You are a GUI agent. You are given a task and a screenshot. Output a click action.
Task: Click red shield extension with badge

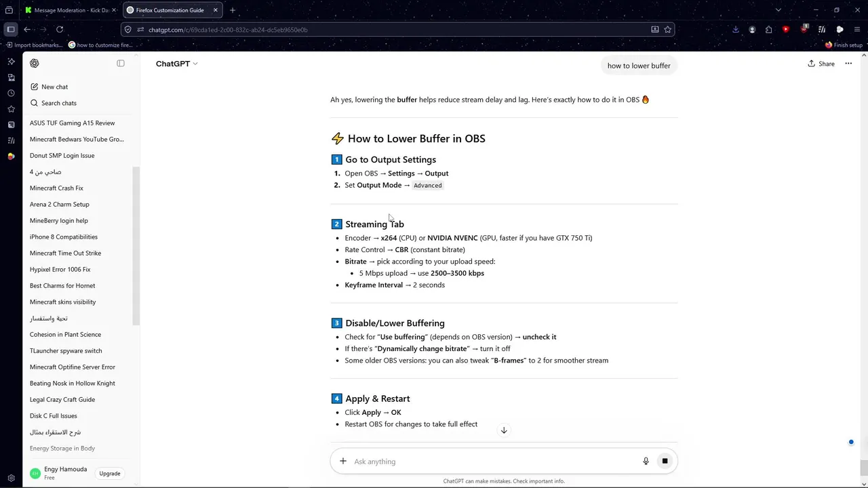(x=804, y=29)
